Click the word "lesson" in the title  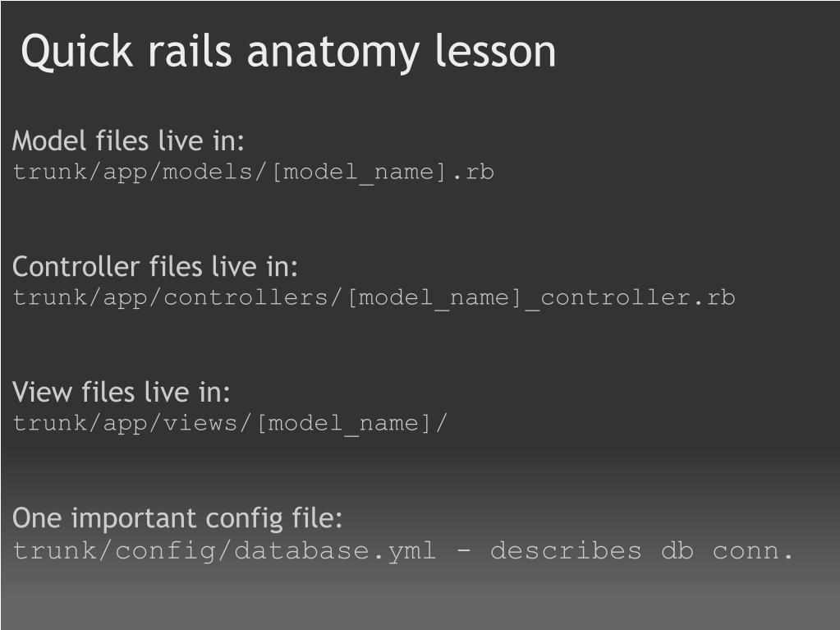click(495, 52)
